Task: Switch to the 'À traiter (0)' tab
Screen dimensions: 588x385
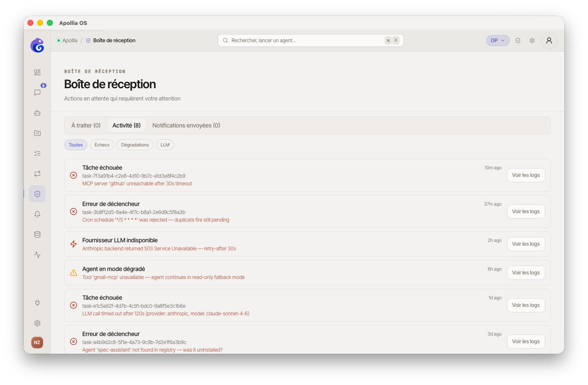Action: click(86, 125)
